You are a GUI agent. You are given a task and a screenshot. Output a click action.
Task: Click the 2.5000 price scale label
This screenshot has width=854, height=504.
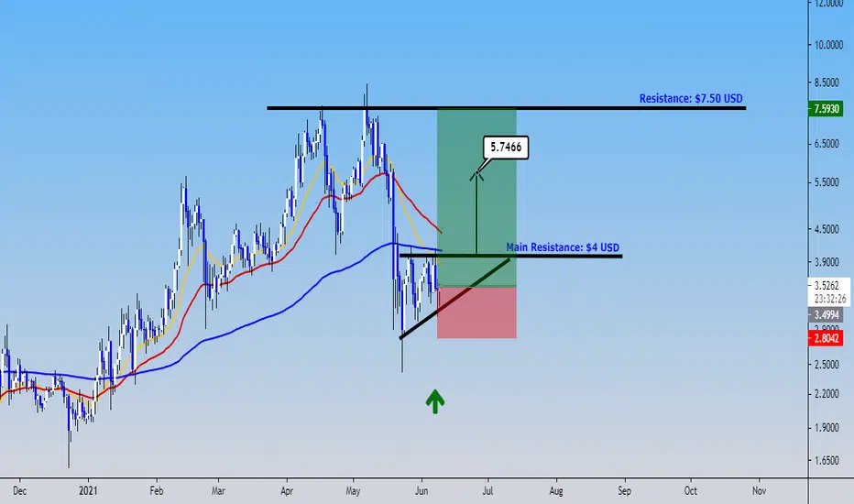(828, 364)
